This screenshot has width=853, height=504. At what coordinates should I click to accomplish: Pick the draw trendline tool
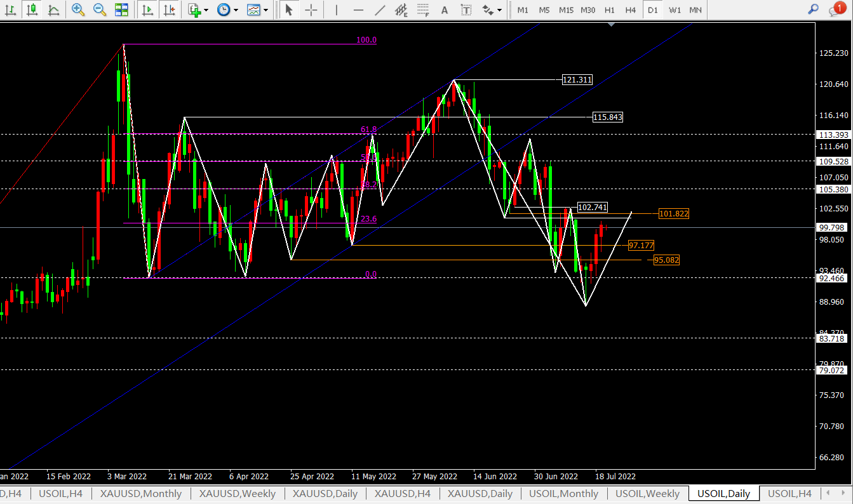tap(380, 10)
